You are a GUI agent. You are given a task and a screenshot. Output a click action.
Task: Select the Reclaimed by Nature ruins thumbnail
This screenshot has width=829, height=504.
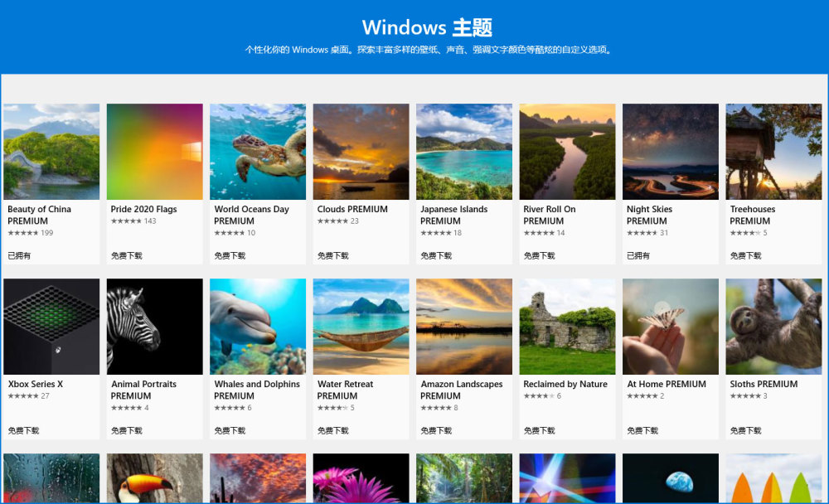(x=567, y=327)
